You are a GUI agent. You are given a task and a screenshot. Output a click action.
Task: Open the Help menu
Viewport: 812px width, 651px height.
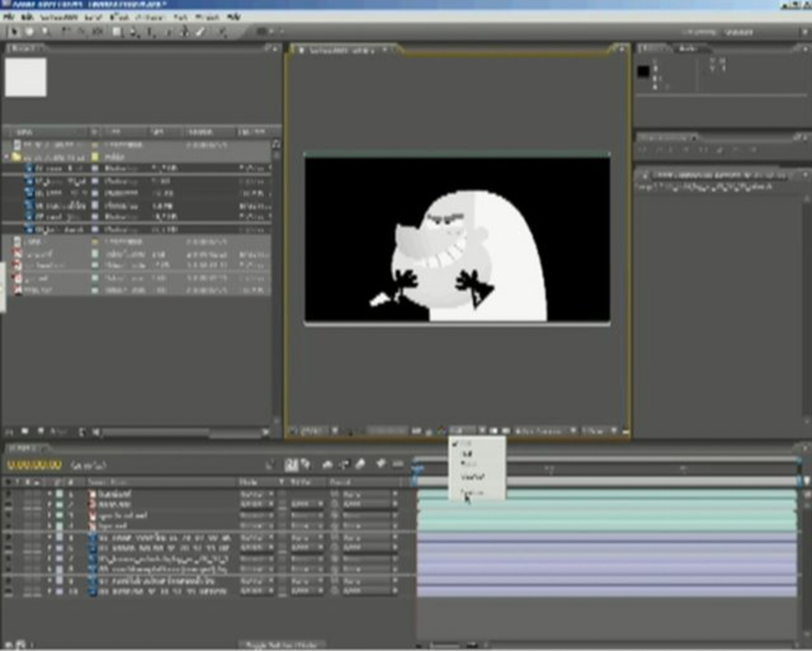point(233,17)
